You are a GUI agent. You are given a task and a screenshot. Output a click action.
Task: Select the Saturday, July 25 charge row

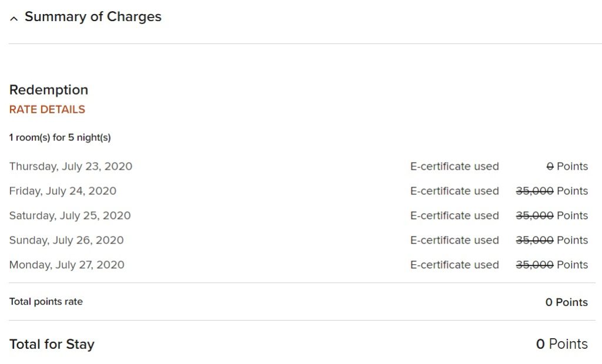coord(70,215)
